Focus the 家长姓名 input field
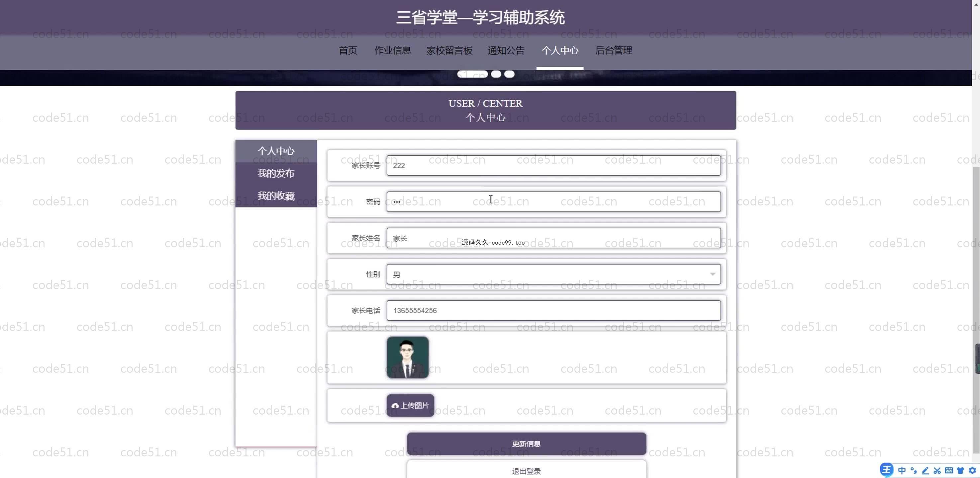980x478 pixels. pos(553,238)
